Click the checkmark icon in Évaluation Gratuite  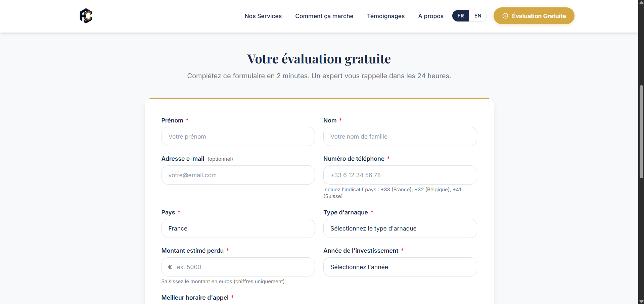[505, 16]
